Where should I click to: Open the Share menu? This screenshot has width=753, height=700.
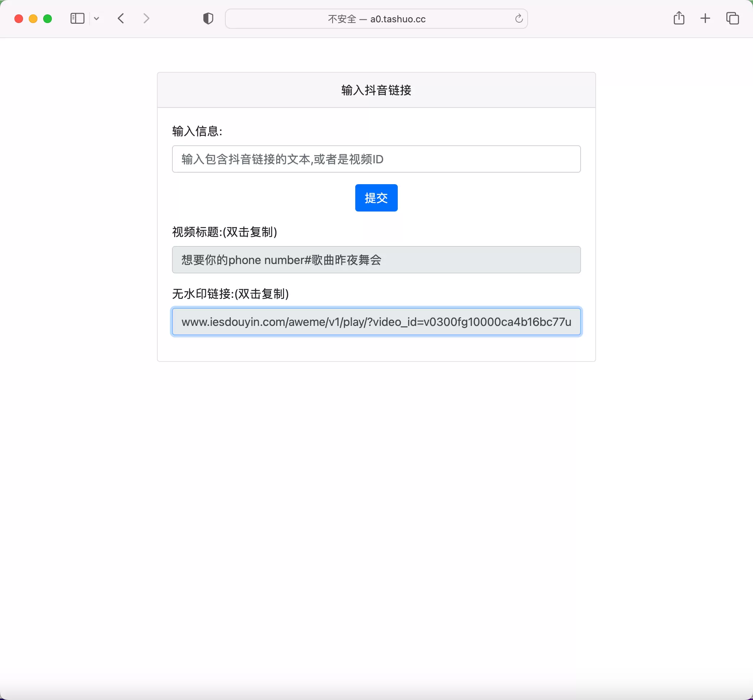[x=679, y=18]
